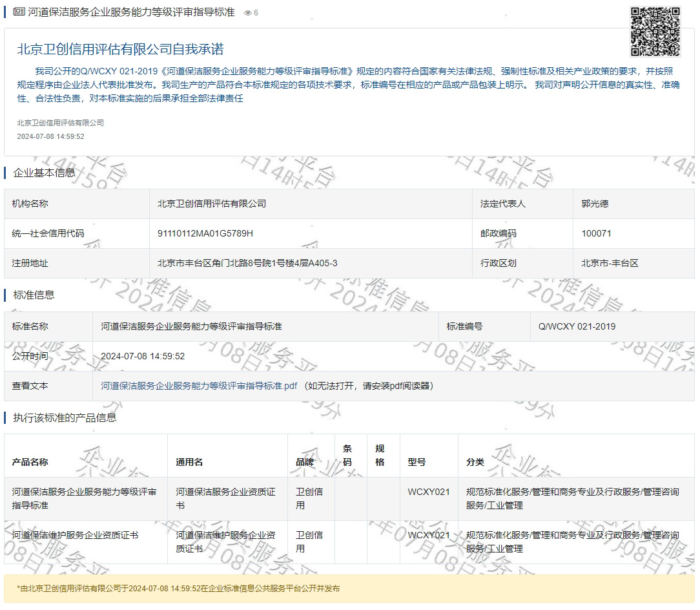700x610 pixels.
Task: Click the 执行该标准的产品信息 section heading
Action: coord(65,418)
